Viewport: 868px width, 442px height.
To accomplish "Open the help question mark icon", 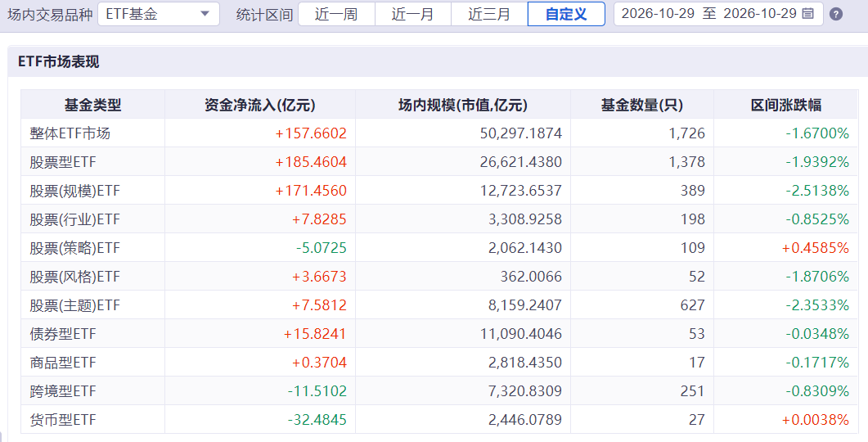I will click(836, 15).
